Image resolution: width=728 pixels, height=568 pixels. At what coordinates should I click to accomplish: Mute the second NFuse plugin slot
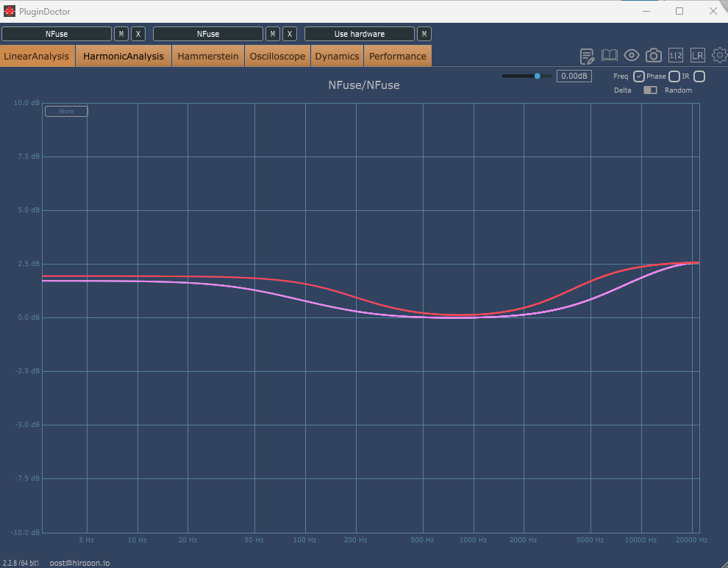[273, 34]
